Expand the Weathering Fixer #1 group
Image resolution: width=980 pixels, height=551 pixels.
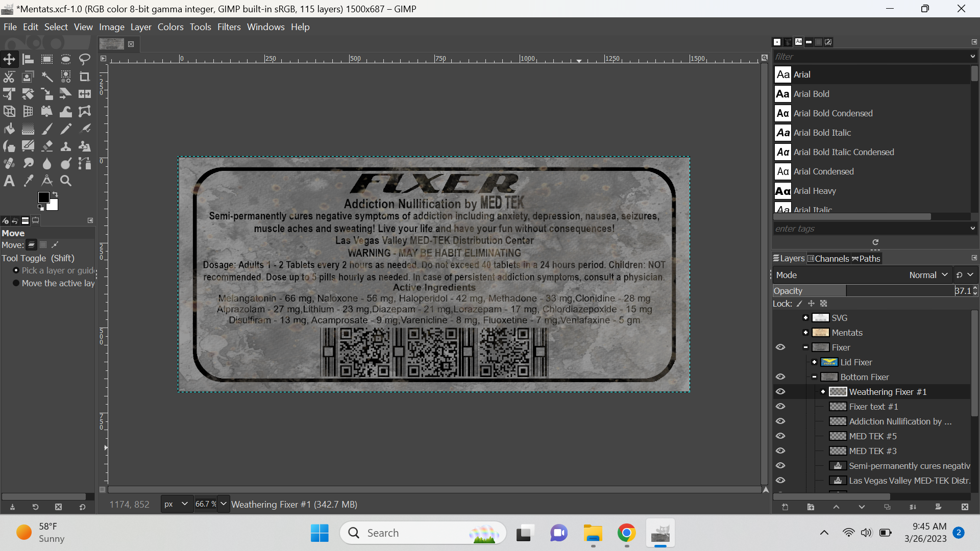[x=823, y=392]
